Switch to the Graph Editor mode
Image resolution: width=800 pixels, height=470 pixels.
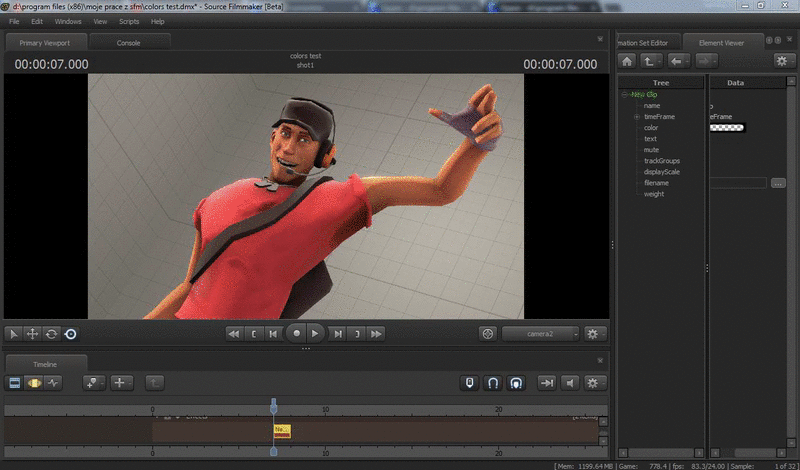tap(52, 383)
